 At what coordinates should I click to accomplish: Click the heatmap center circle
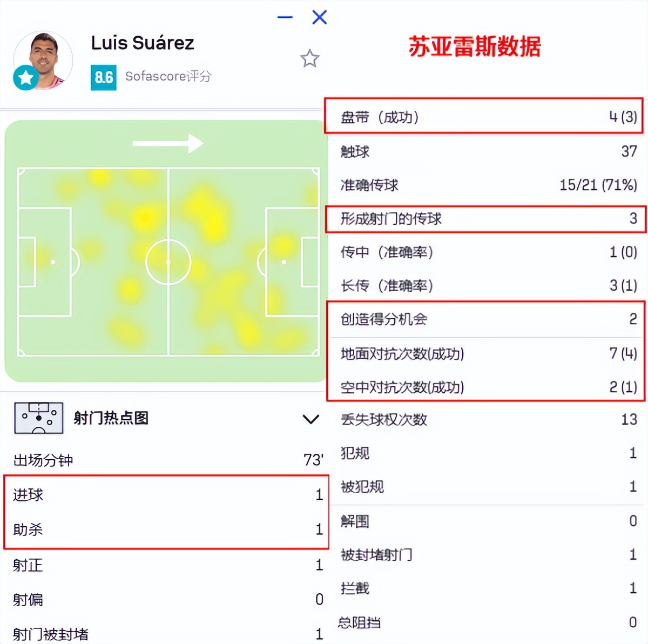pos(168,262)
